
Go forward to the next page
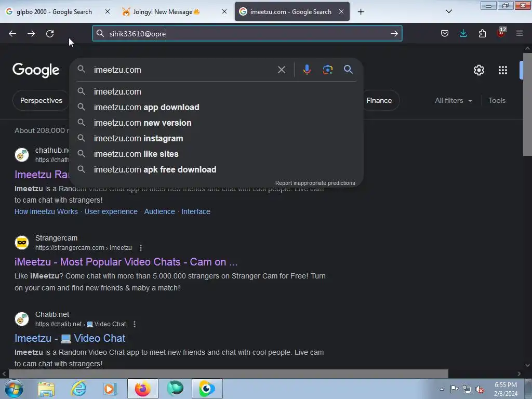click(31, 34)
